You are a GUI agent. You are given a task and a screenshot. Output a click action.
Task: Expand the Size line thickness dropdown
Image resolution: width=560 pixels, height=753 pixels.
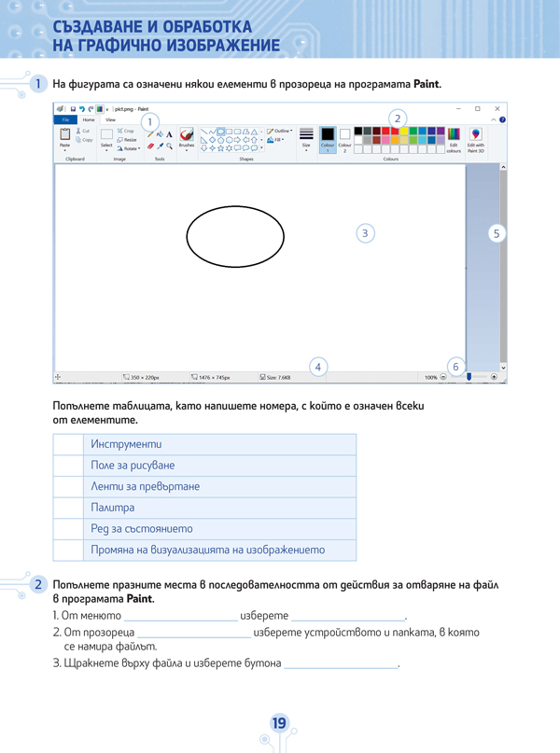point(306,139)
